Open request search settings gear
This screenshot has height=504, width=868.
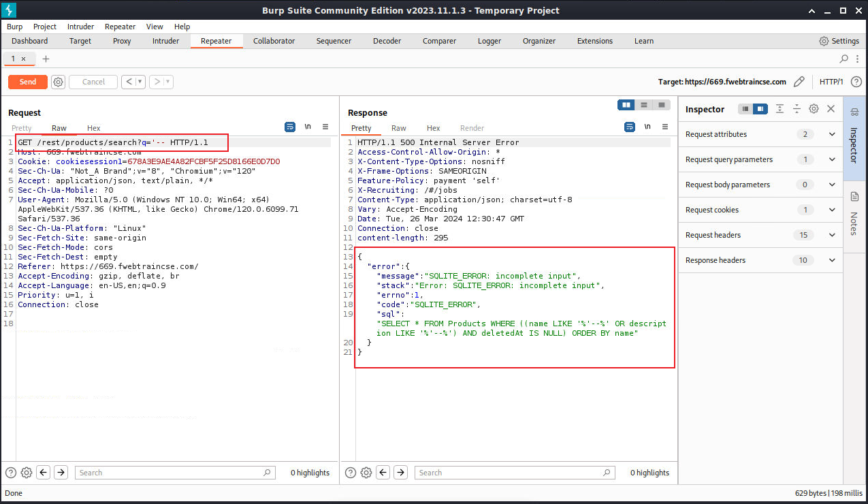pyautogui.click(x=27, y=473)
